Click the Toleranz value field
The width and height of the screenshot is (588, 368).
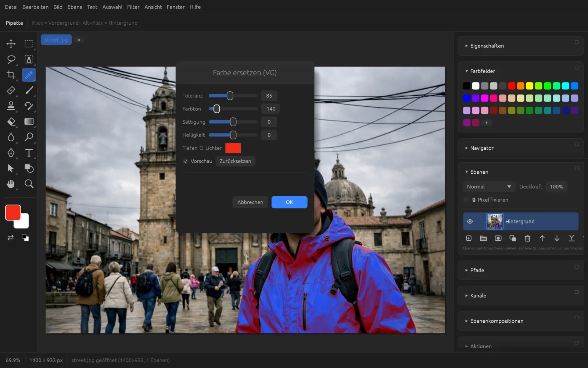(x=269, y=96)
